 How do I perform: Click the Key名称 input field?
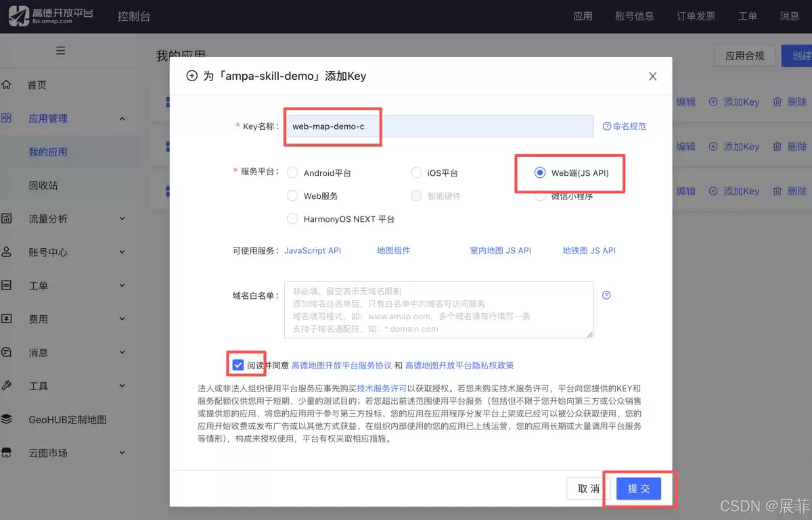coord(439,126)
